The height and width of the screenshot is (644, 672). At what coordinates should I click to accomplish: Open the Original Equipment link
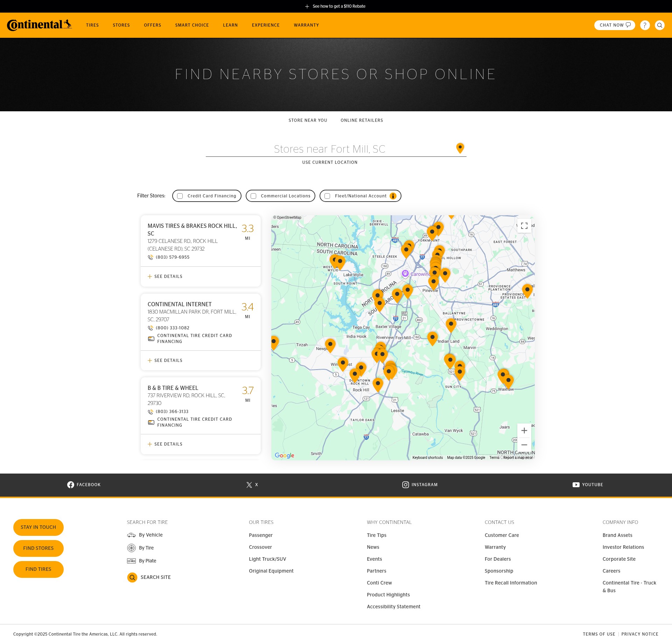click(271, 571)
